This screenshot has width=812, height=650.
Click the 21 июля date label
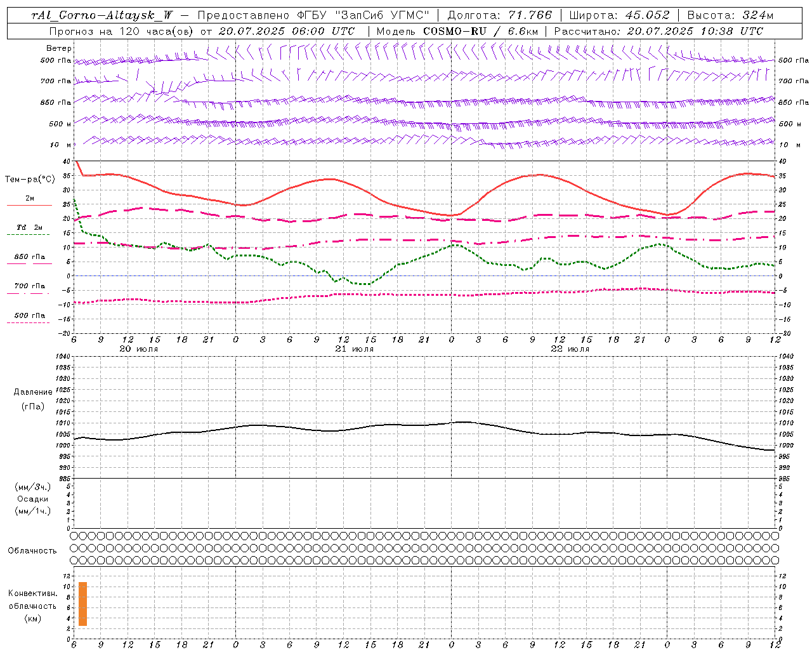tap(355, 349)
